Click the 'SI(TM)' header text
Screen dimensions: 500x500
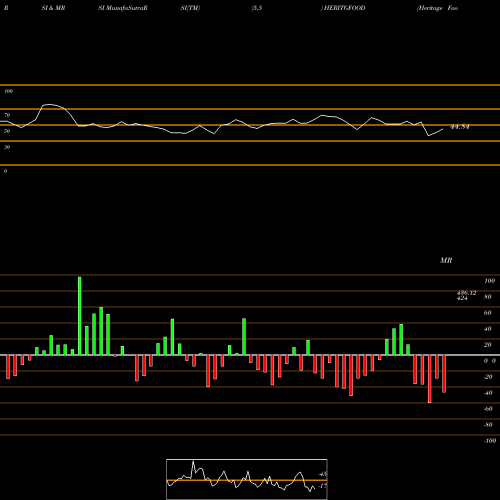pos(190,8)
